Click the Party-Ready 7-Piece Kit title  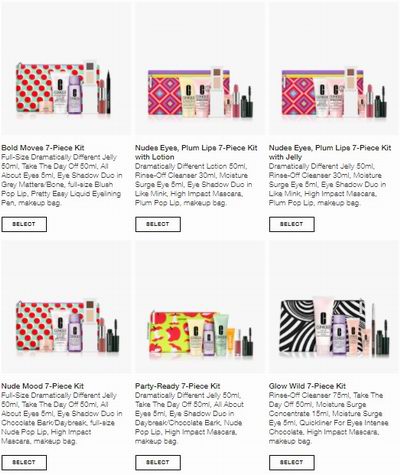point(178,386)
